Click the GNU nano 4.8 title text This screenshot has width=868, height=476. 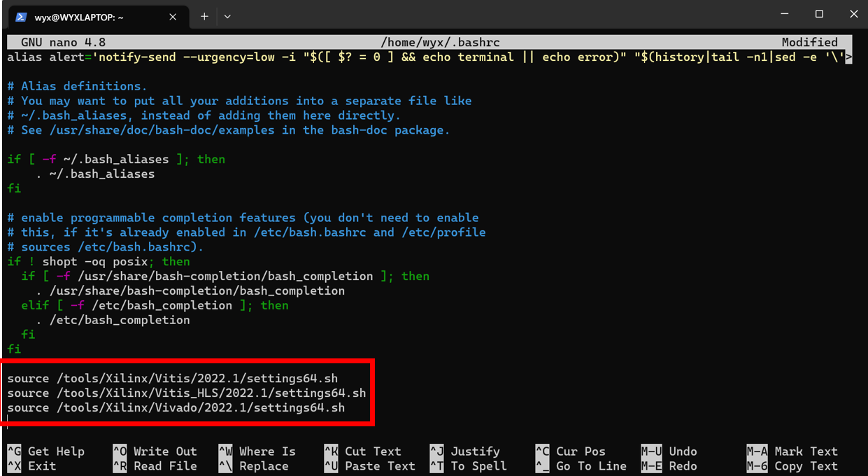tap(63, 43)
